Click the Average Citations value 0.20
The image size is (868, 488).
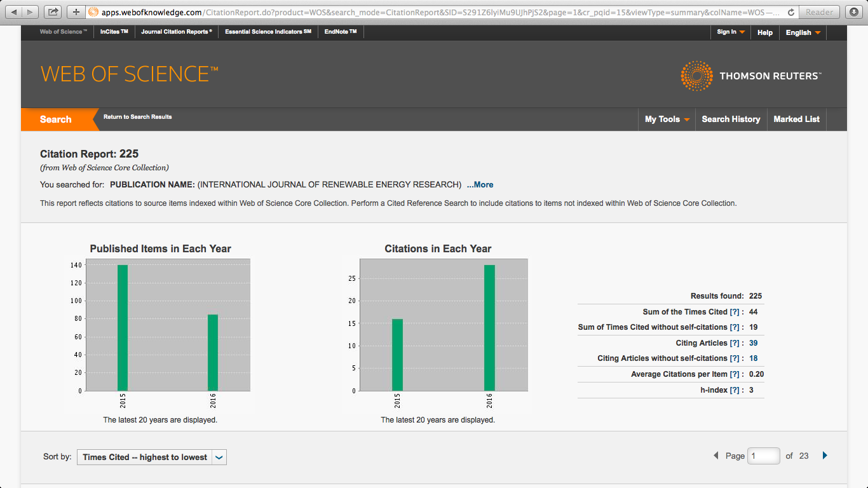point(757,374)
